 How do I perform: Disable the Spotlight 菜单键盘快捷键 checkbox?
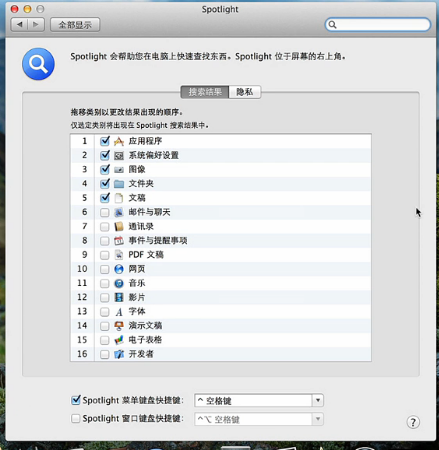click(76, 400)
